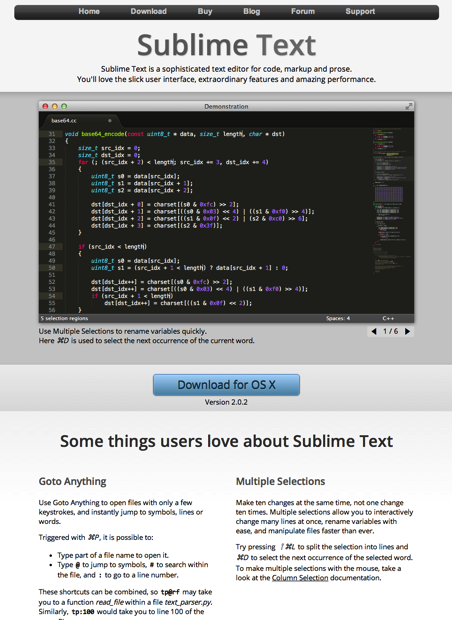The height and width of the screenshot is (620, 452).
Task: Click the green zoom dot in demo window
Action: click(64, 106)
